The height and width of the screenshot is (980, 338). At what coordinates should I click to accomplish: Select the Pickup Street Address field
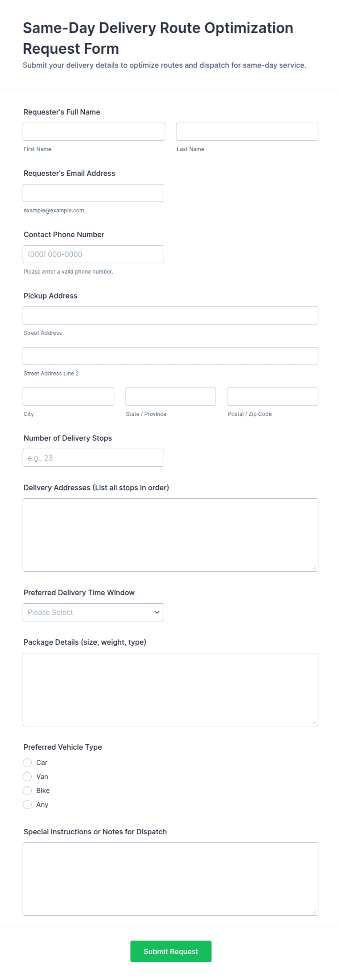[x=170, y=315]
